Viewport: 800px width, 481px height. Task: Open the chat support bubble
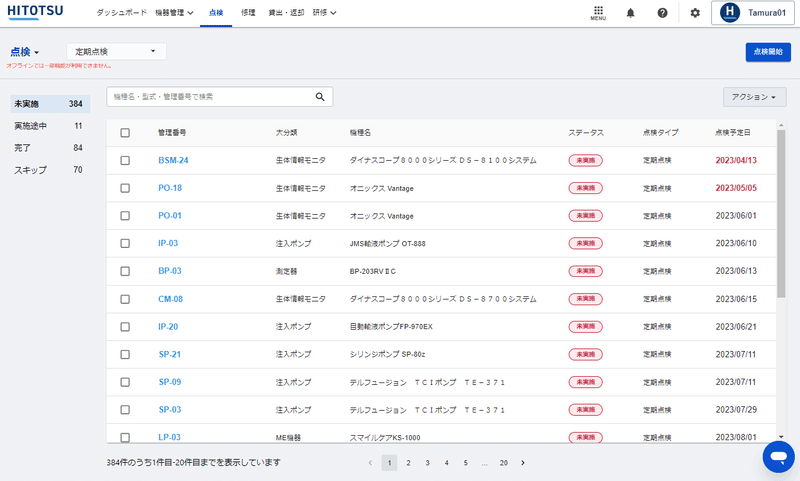click(x=779, y=457)
